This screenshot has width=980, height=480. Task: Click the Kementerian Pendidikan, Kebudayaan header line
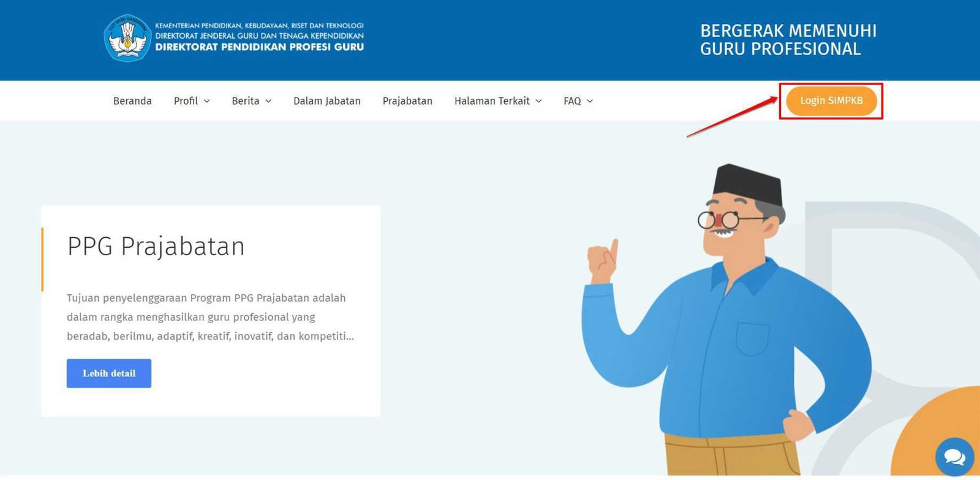260,26
